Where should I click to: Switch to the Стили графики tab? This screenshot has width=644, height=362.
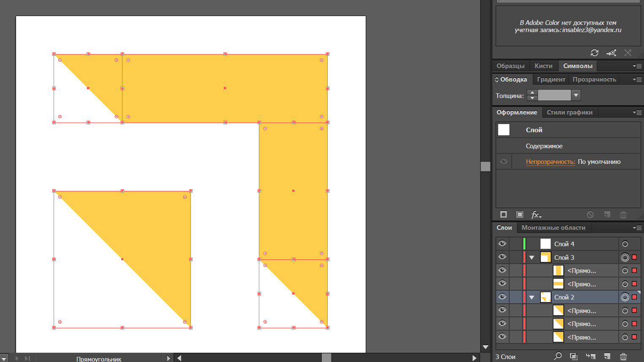pos(570,112)
